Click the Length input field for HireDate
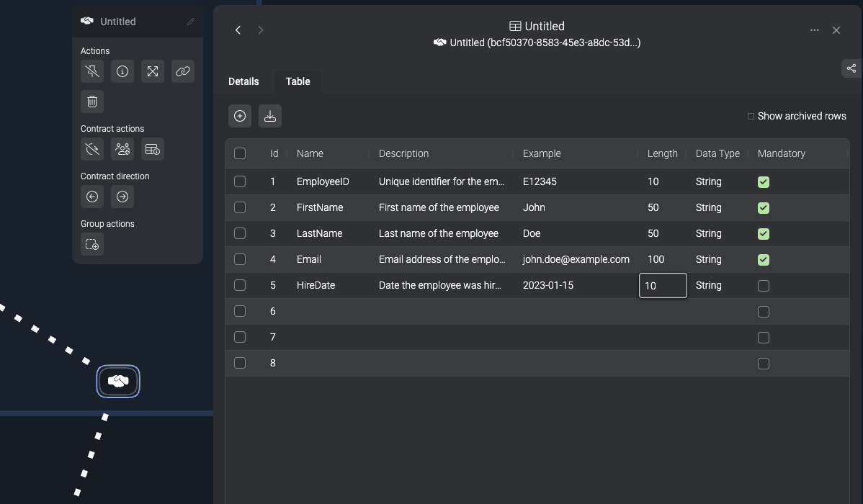 [663, 286]
